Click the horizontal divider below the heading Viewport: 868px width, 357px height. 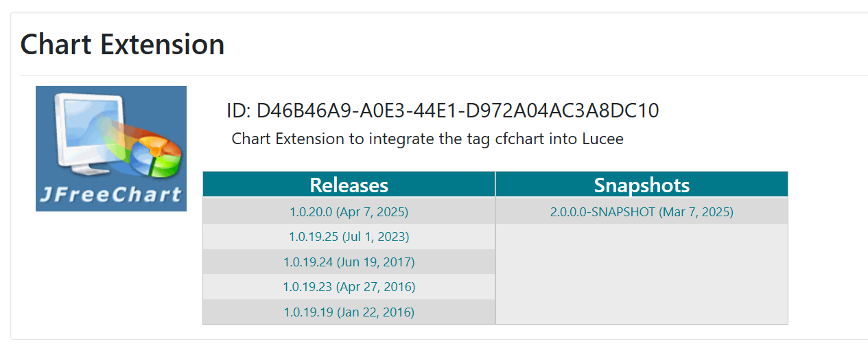pos(444,75)
